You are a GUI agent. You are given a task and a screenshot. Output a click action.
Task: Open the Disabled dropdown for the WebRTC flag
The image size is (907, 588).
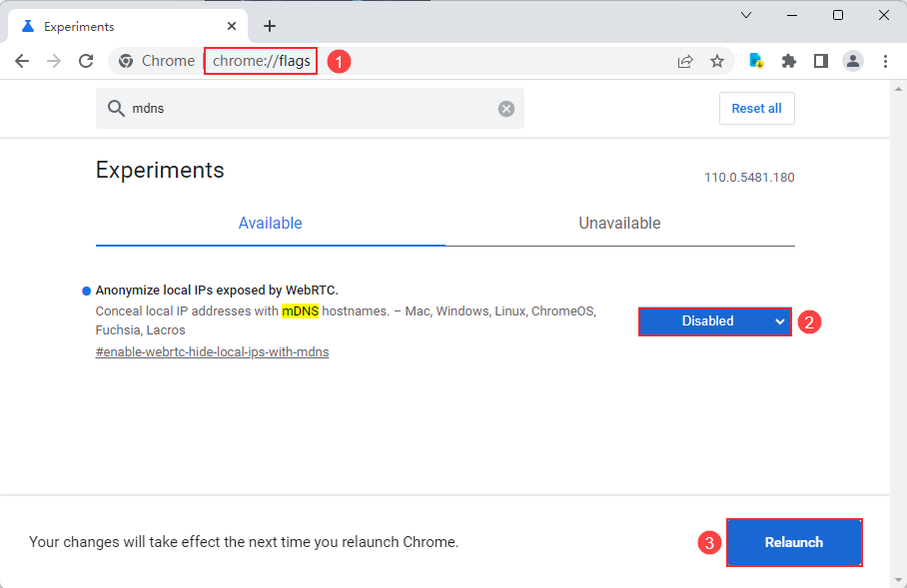pyautogui.click(x=715, y=321)
